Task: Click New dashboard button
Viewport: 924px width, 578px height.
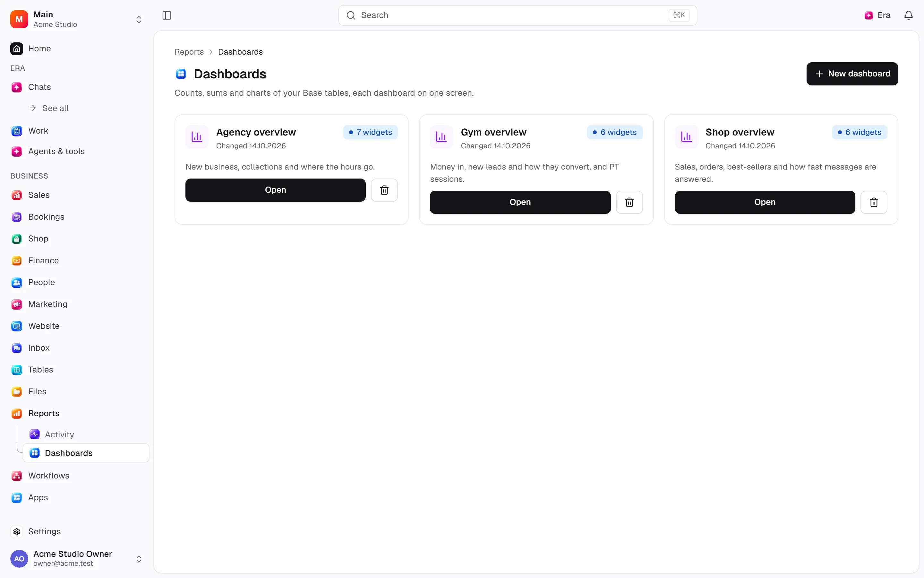Action: pos(852,74)
